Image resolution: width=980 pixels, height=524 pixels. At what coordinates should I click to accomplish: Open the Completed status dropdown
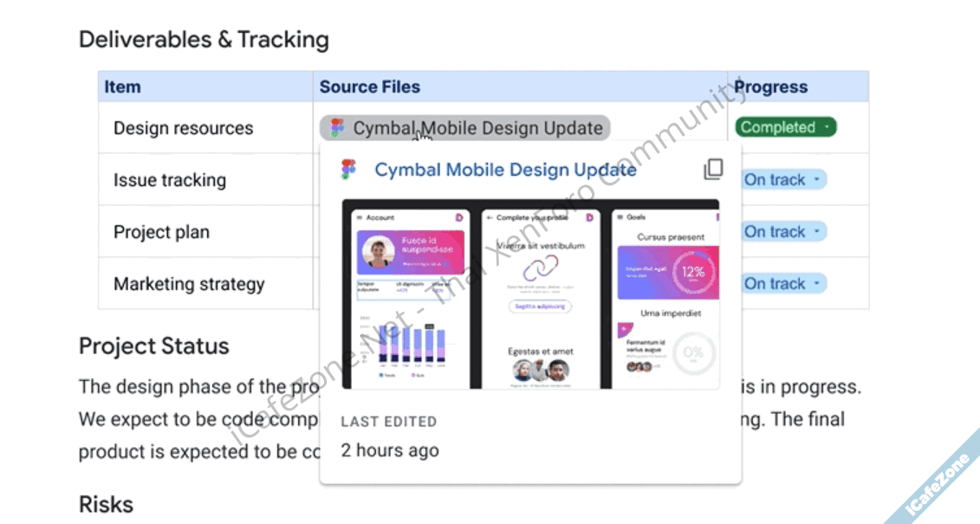[x=785, y=127]
